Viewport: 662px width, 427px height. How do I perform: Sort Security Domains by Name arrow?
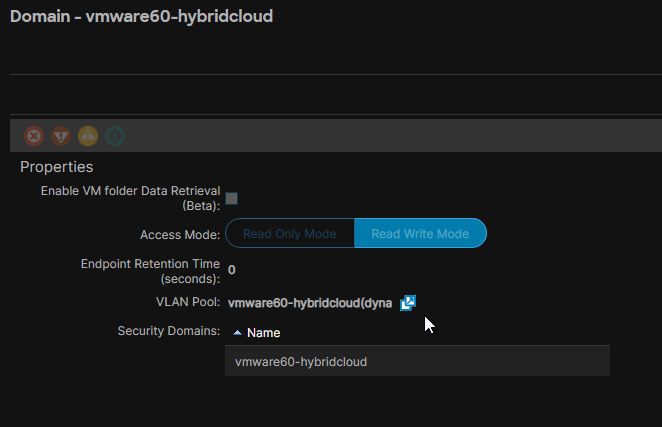point(237,333)
